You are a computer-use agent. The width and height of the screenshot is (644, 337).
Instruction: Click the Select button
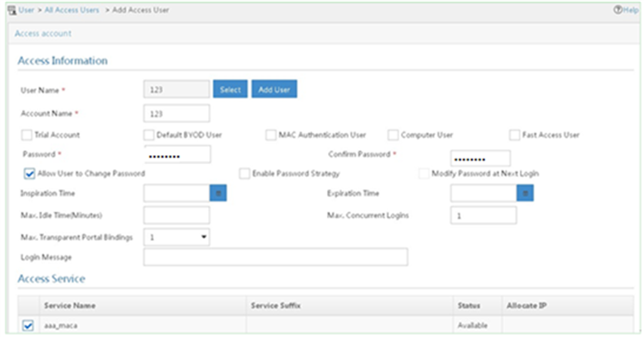click(x=230, y=89)
